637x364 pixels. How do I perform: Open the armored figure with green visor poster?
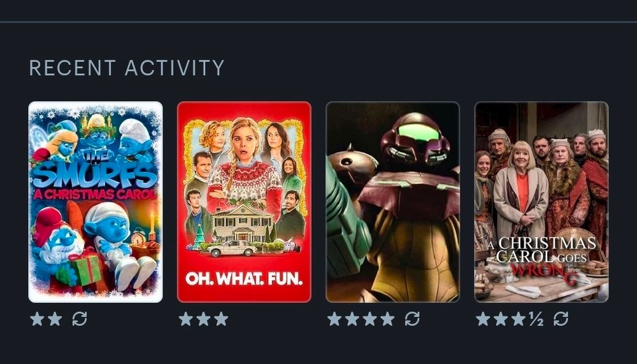(x=393, y=202)
